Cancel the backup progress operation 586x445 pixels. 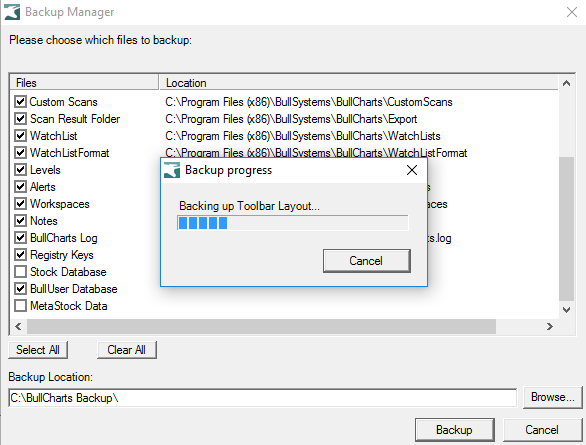click(367, 261)
